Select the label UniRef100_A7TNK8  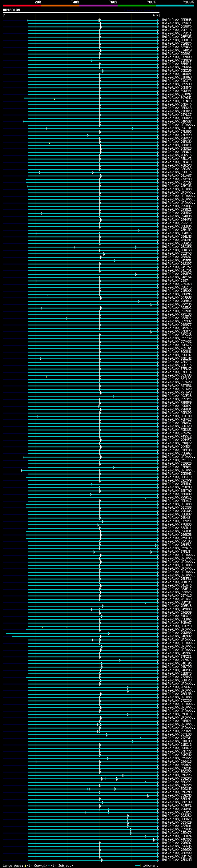177,101
